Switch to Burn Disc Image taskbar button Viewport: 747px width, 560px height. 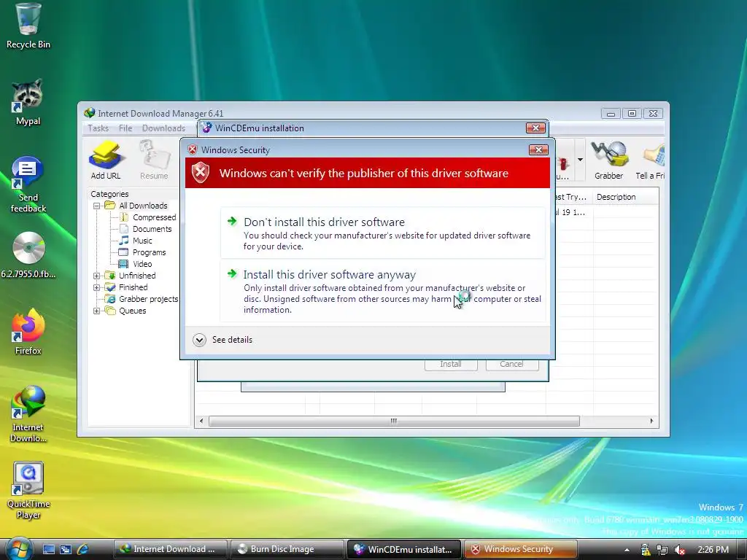287,549
